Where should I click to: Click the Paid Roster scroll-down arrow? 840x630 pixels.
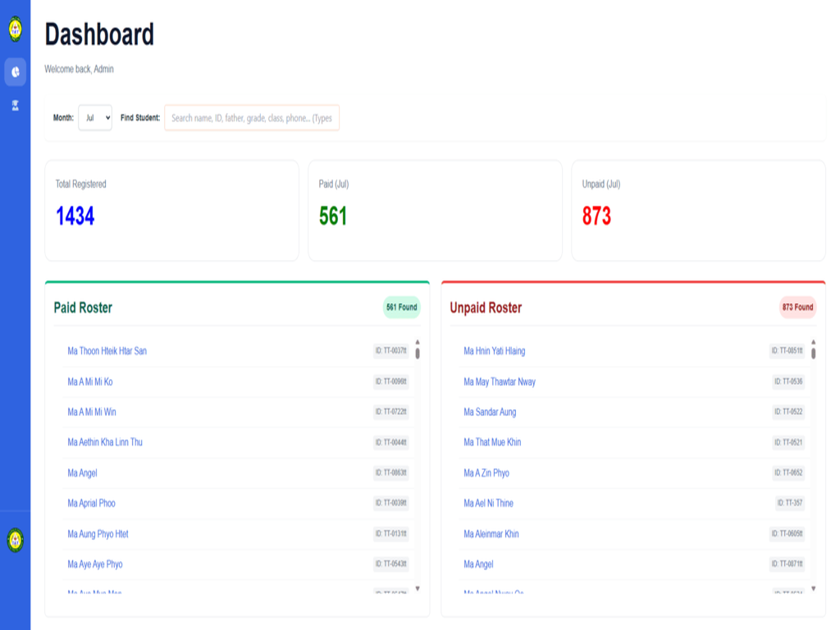click(418, 588)
